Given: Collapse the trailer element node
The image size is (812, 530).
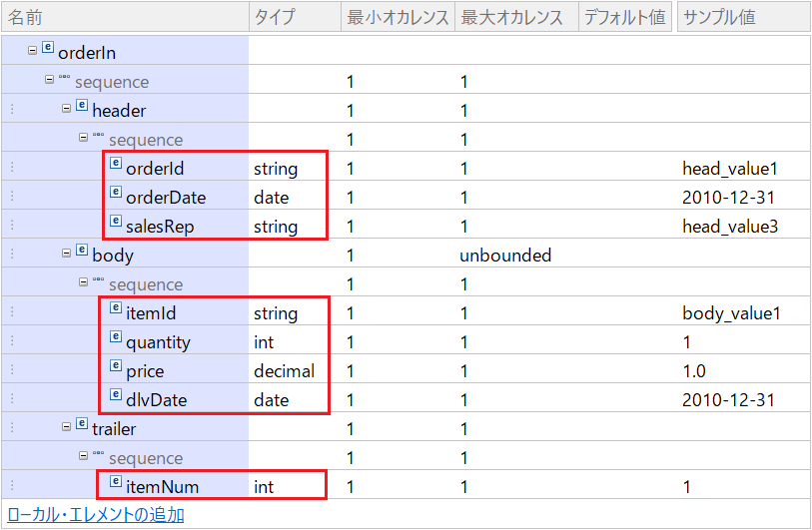Looking at the screenshot, I should (66, 427).
